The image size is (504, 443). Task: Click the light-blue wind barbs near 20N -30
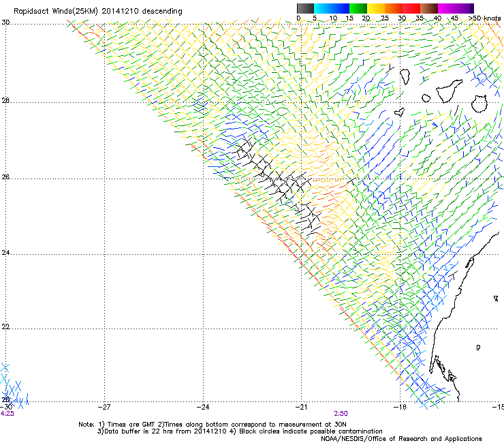click(x=13, y=384)
